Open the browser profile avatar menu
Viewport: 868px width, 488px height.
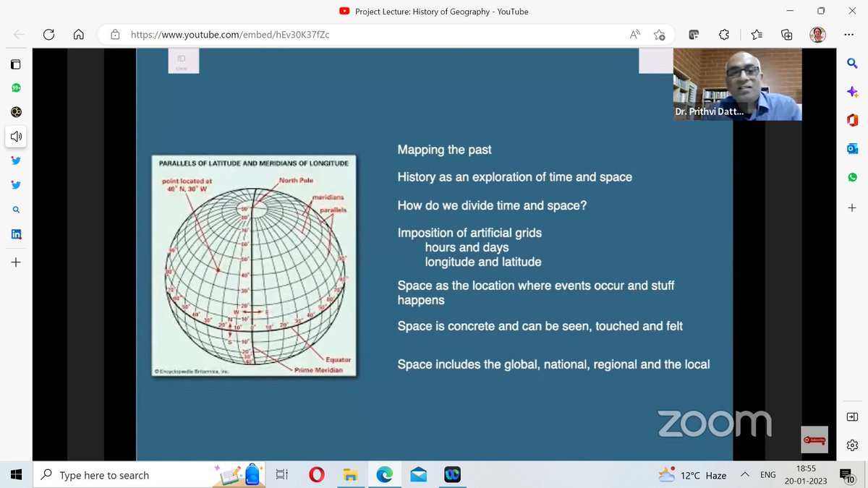click(x=817, y=34)
